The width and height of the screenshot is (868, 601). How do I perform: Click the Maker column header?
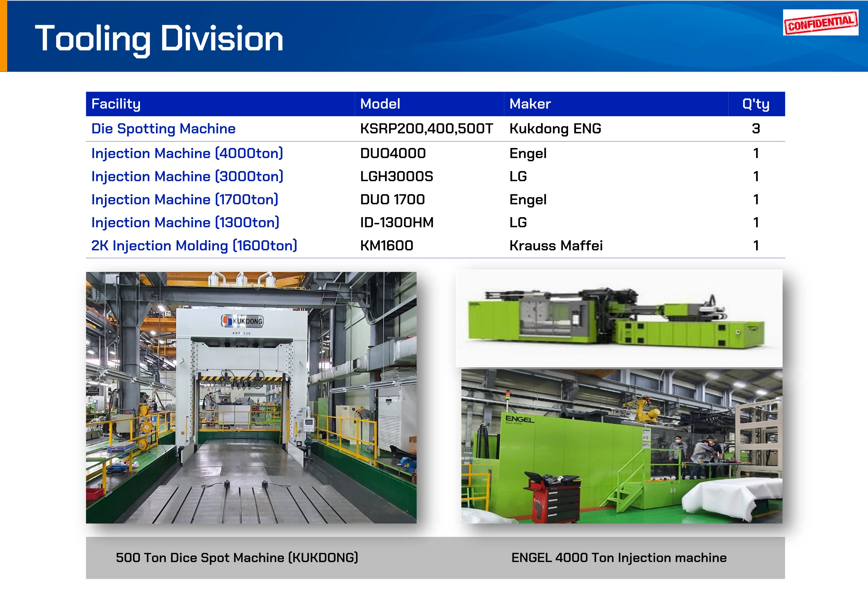click(x=530, y=104)
